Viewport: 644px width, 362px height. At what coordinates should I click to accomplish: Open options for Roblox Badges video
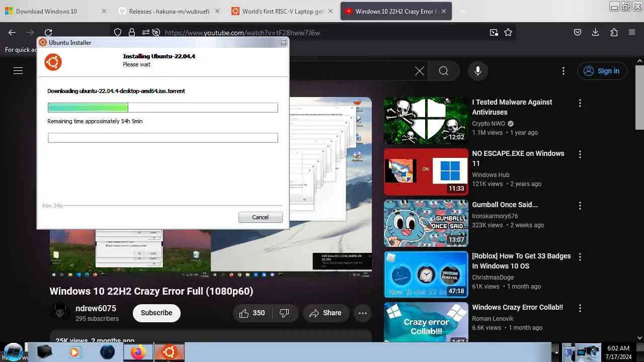point(580,257)
